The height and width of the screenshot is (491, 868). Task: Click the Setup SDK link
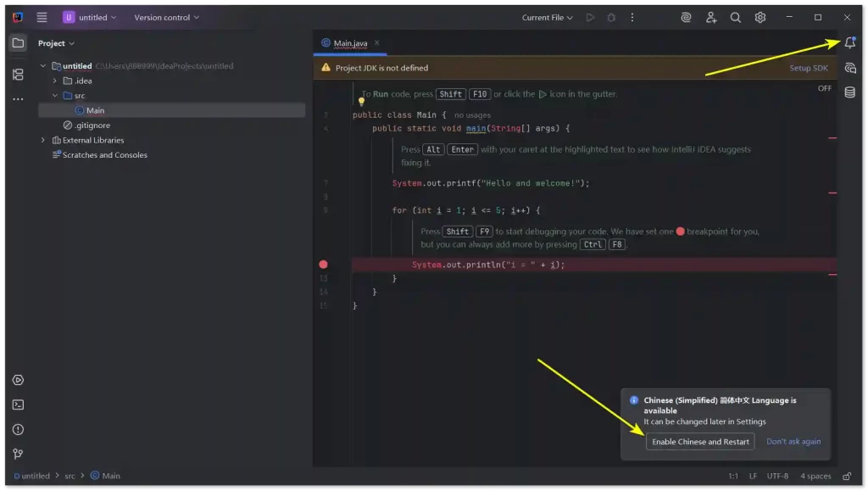[809, 68]
